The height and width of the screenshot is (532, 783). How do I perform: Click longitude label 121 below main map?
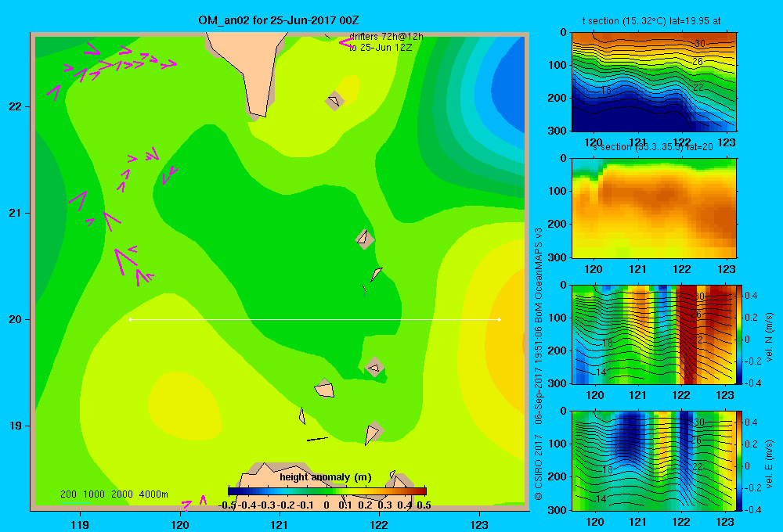(280, 524)
